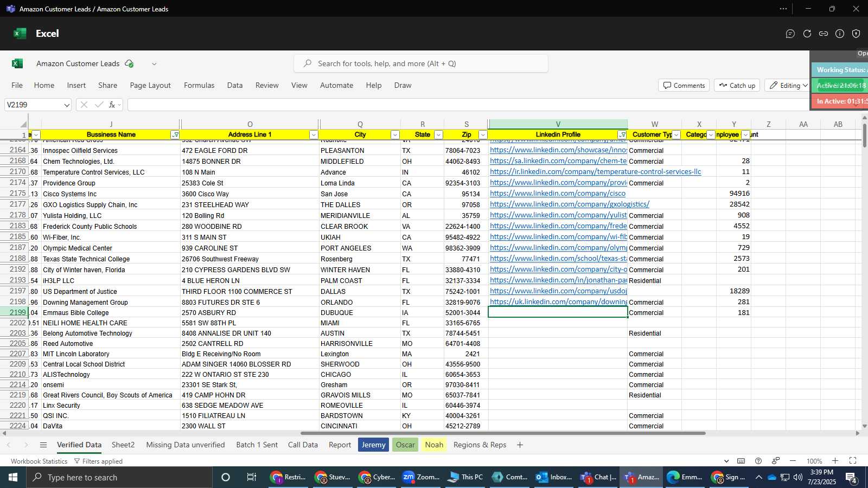Switch to the Jeremy sheet tab

click(373, 445)
